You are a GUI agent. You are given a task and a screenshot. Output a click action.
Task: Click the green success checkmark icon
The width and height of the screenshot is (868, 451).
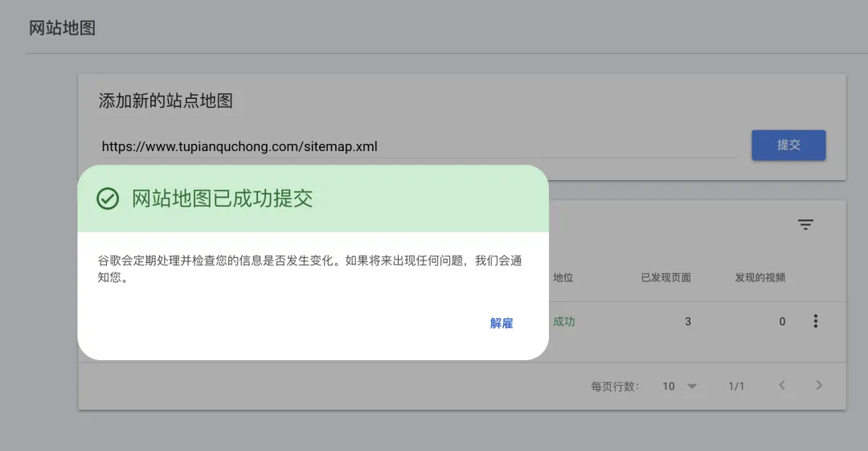pos(108,199)
